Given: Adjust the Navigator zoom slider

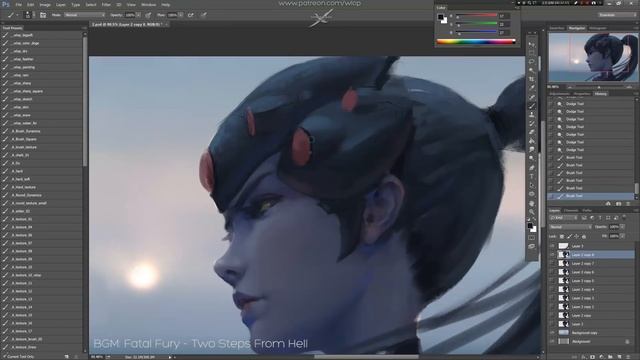Looking at the screenshot, I should tap(599, 87).
